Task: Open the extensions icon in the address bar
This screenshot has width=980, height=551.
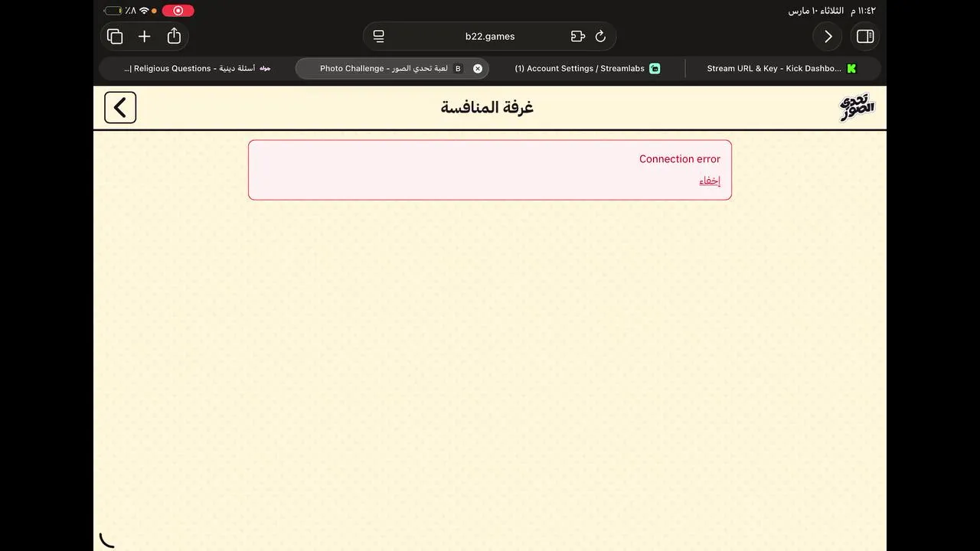Action: point(578,36)
